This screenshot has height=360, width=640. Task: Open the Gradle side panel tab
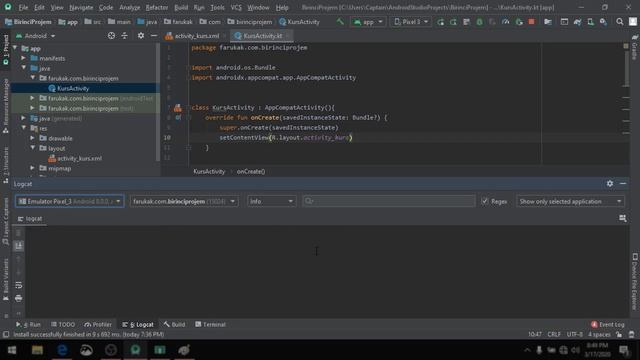(x=635, y=47)
